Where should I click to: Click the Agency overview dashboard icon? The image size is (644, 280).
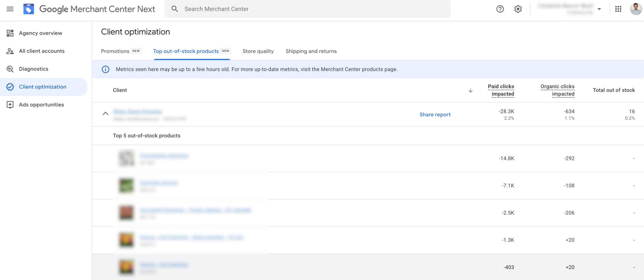[x=10, y=33]
